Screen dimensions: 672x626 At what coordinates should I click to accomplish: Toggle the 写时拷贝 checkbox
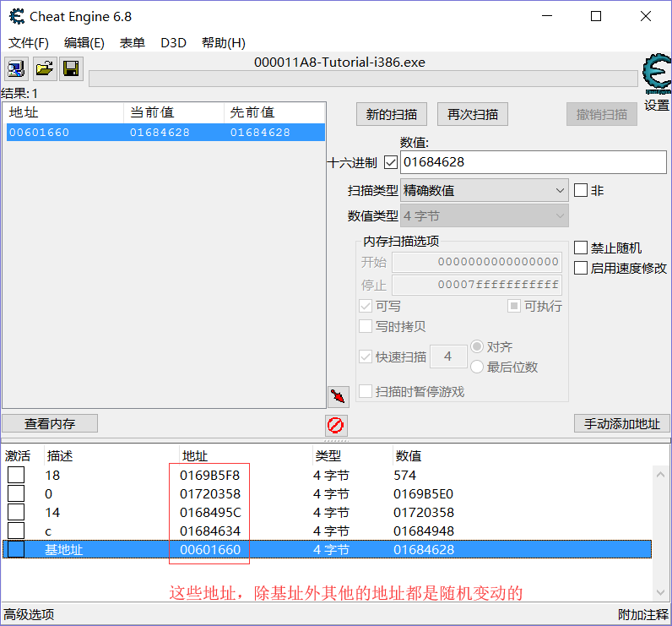click(x=366, y=326)
